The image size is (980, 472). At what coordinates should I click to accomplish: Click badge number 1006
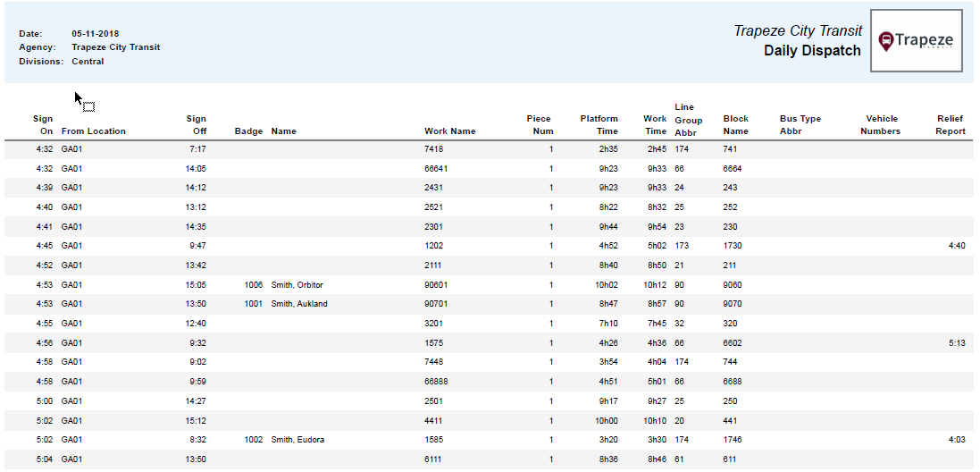coord(253,285)
